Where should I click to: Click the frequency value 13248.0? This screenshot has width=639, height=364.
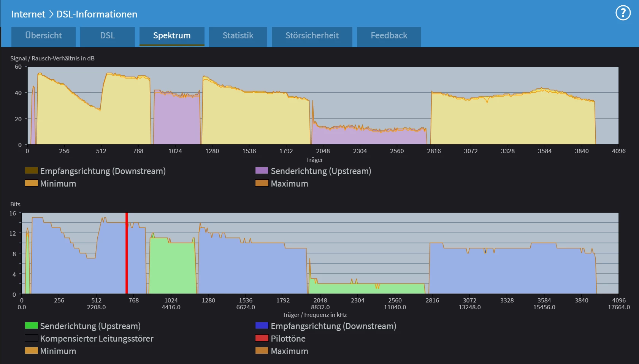[x=469, y=307]
